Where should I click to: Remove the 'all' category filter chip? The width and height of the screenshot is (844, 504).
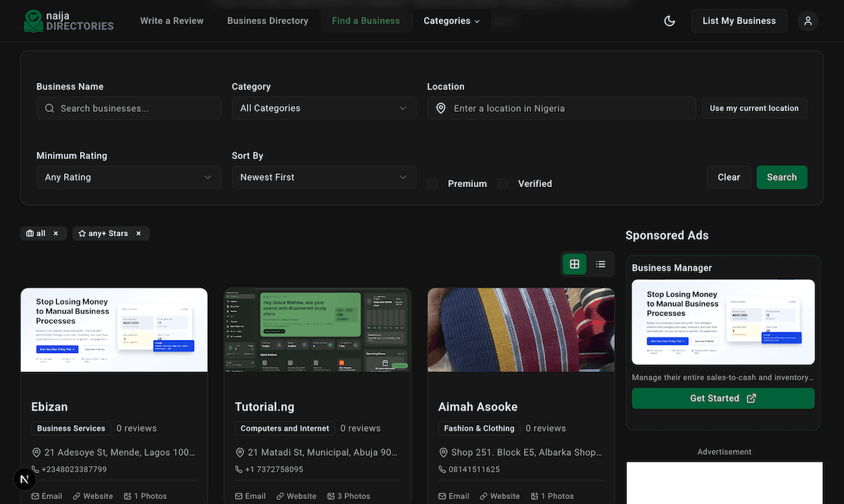[56, 233]
